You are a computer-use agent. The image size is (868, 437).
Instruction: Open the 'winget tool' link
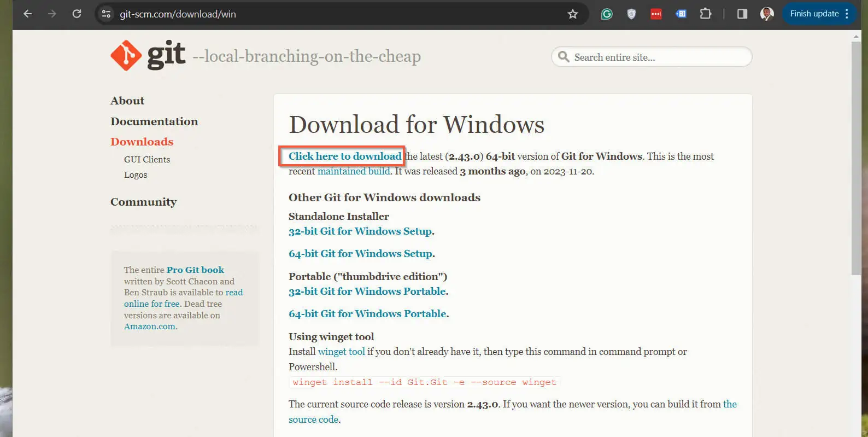coord(341,352)
